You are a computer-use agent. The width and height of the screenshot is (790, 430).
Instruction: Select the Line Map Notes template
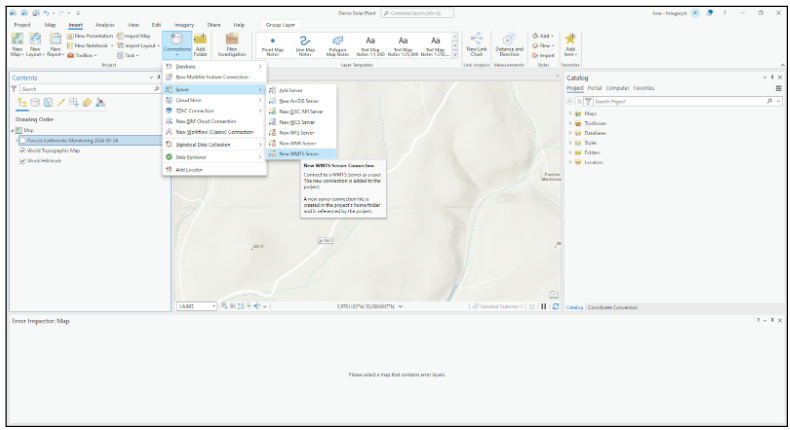305,45
